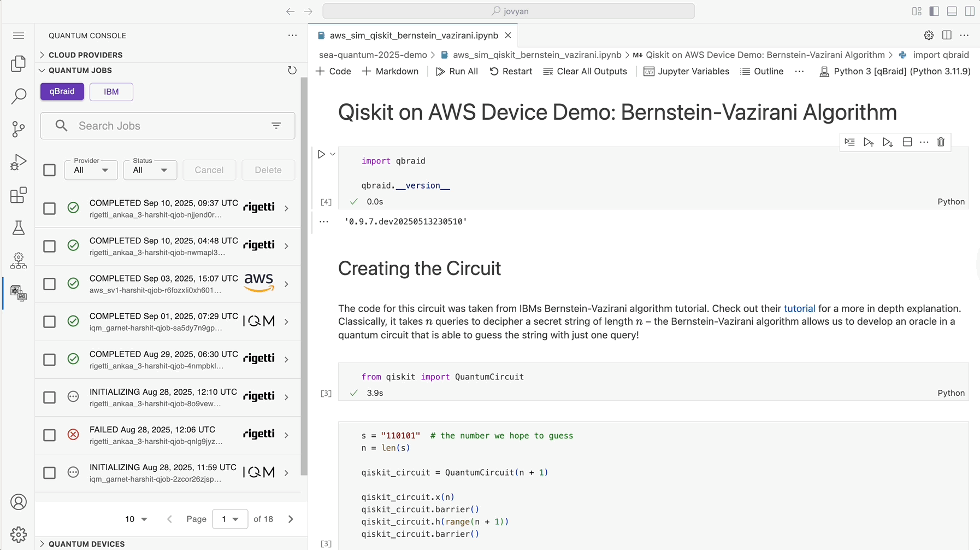Select the Quantum Console activity bar icon

(x=19, y=294)
